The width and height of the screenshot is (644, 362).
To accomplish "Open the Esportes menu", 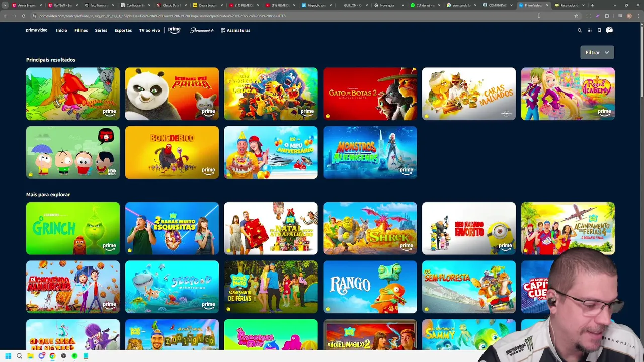I will pos(123,30).
